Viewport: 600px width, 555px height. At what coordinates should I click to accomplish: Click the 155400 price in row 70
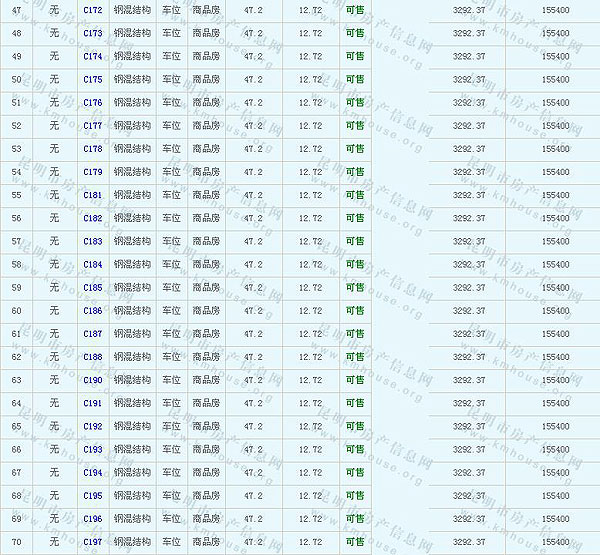(x=555, y=542)
